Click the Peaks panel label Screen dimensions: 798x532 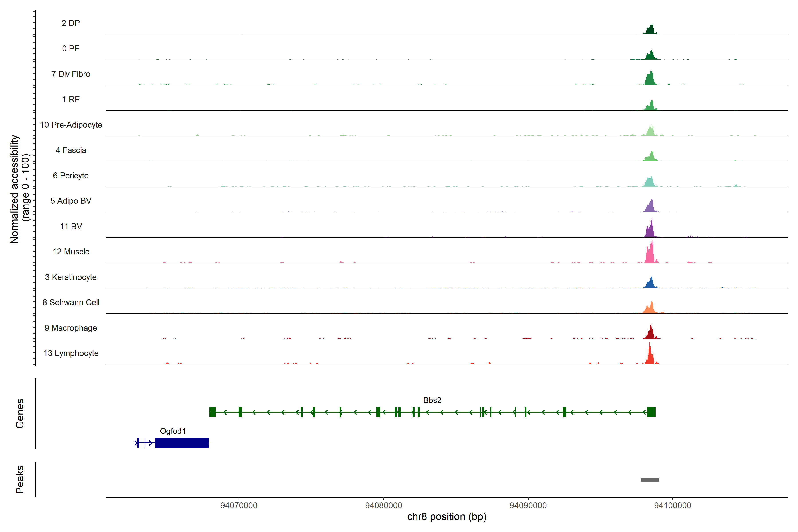point(20,479)
